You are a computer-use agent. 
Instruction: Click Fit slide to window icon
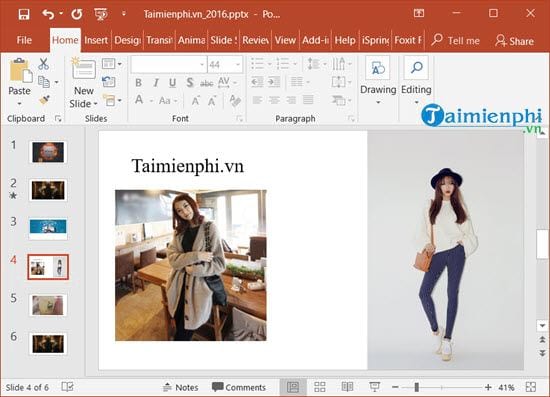click(x=531, y=387)
